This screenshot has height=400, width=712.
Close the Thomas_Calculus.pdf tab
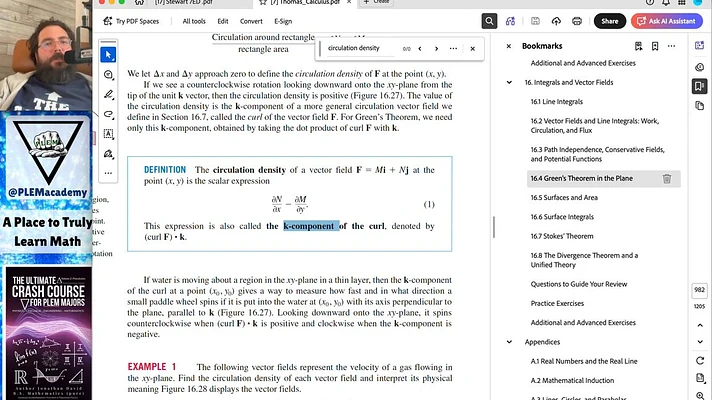pyautogui.click(x=349, y=2)
